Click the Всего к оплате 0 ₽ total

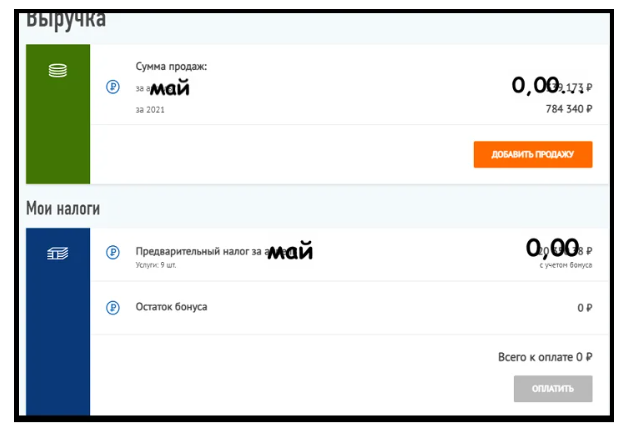(545, 357)
